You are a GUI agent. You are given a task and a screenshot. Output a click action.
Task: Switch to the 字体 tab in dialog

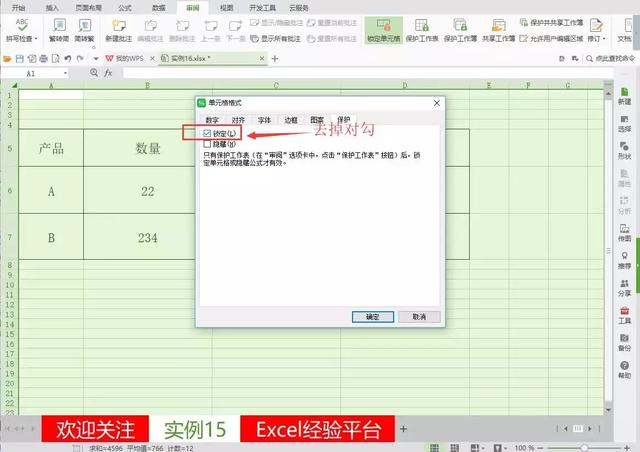[x=264, y=120]
